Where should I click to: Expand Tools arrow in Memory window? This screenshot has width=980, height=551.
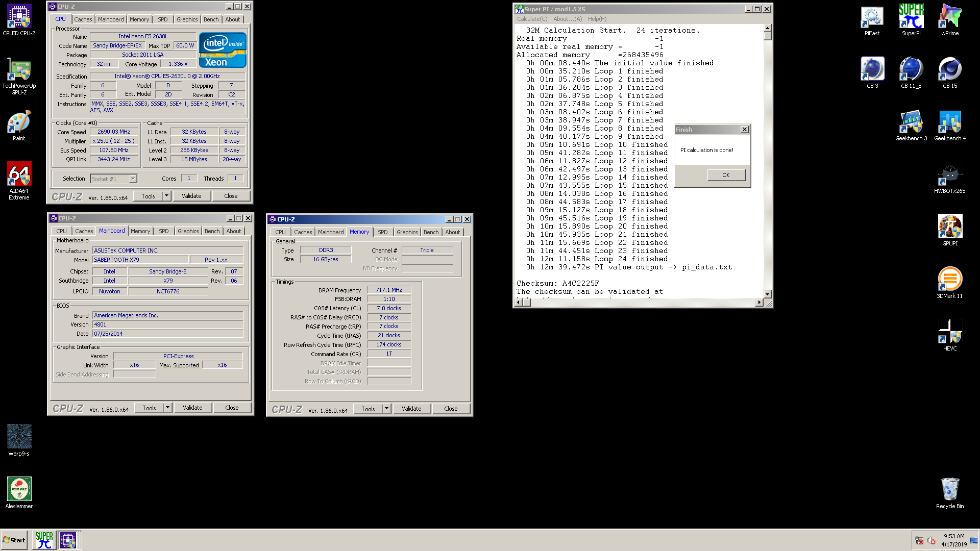click(x=386, y=409)
